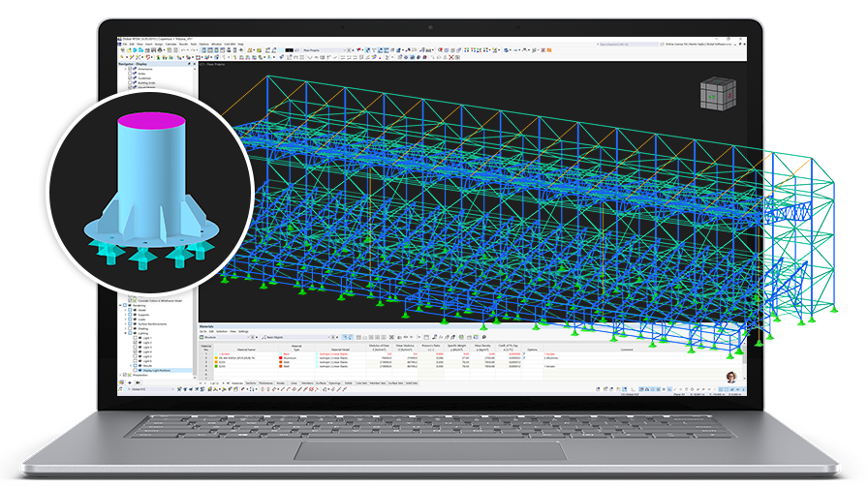Click the Print icon in main toolbar
The height and width of the screenshot is (488, 868).
click(x=160, y=50)
